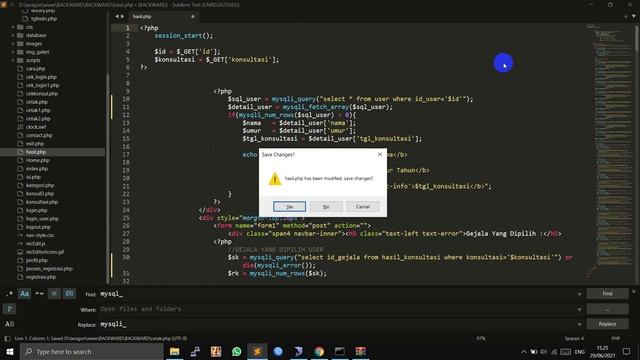
Task: Toggle case sensitive search option
Action: point(24,293)
